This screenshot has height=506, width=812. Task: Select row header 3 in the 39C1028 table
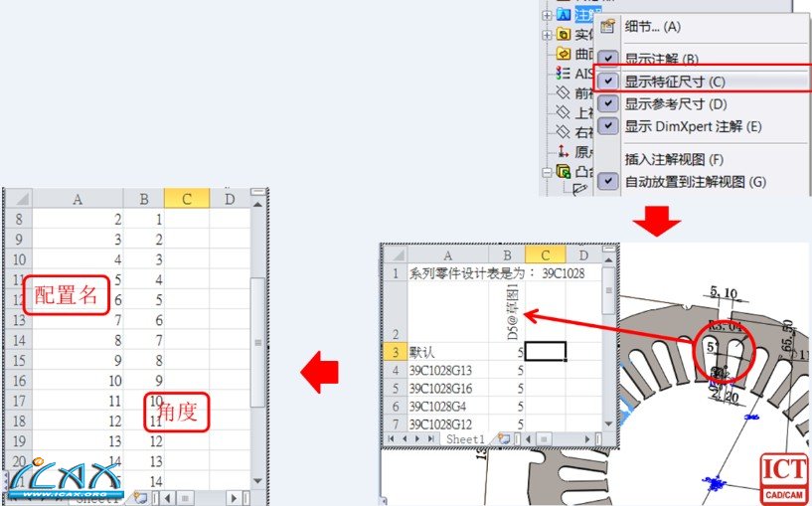[x=396, y=352]
